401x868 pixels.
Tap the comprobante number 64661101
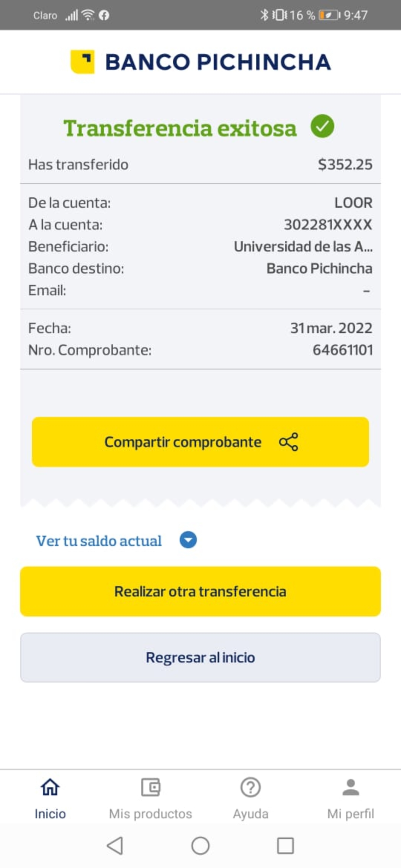[x=342, y=350]
